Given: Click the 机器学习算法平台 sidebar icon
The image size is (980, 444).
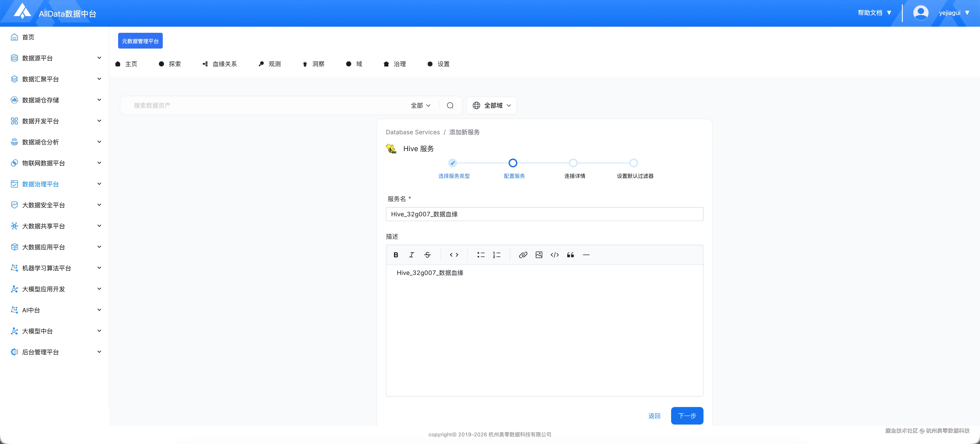Looking at the screenshot, I should (14, 268).
